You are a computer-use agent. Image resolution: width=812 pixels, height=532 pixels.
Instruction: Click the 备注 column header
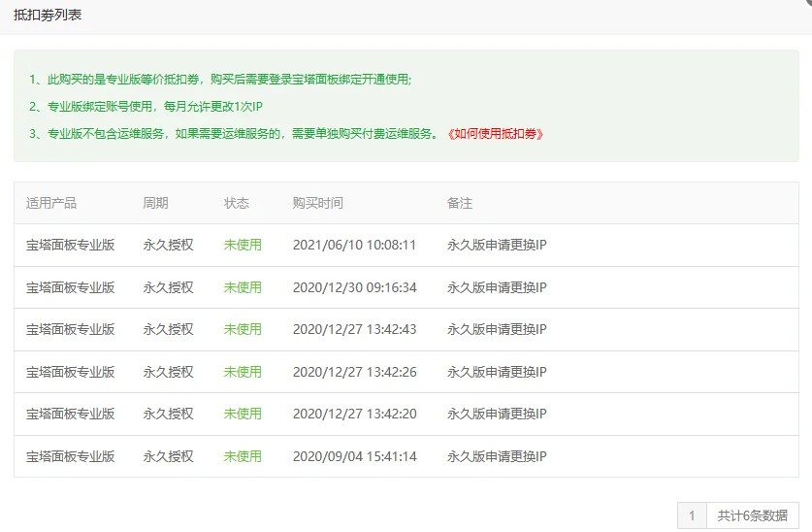pyautogui.click(x=460, y=203)
